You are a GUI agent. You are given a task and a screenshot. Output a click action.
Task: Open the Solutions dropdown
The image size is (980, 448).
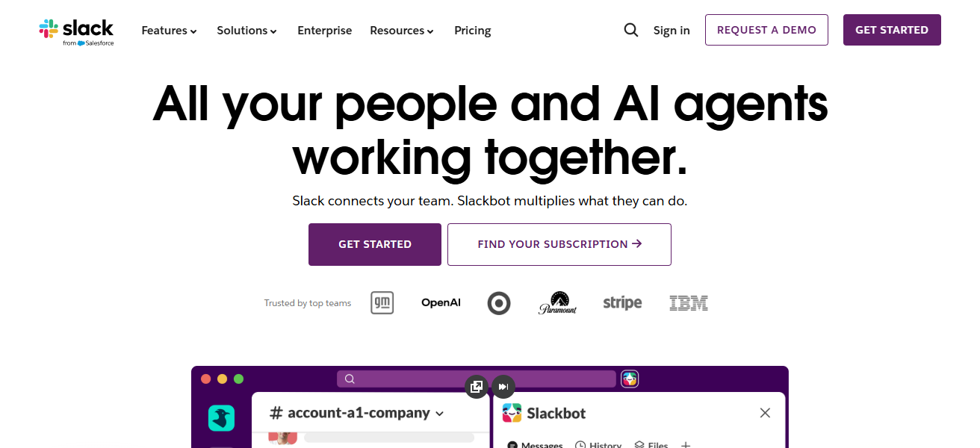pos(246,31)
